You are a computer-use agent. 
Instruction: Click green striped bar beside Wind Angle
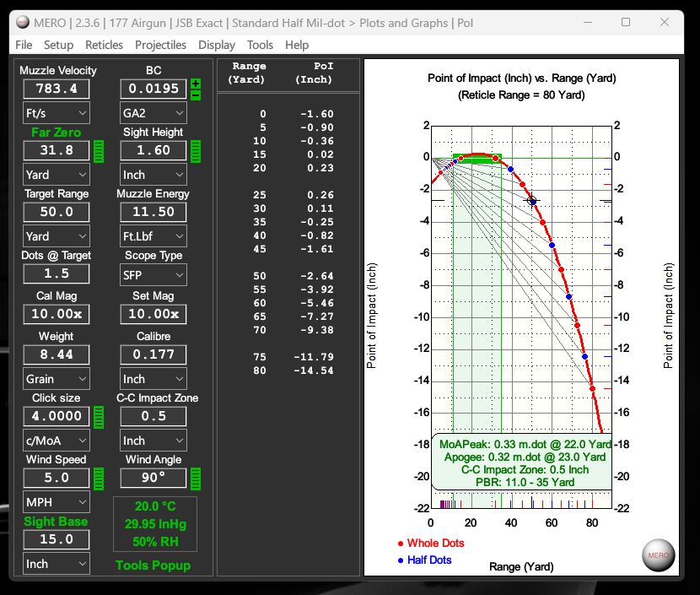click(x=196, y=479)
